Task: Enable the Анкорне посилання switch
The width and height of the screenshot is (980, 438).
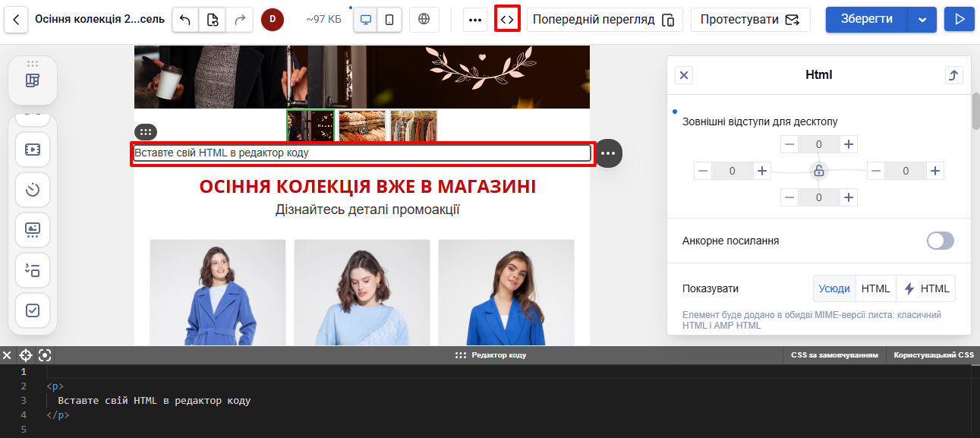Action: (940, 241)
